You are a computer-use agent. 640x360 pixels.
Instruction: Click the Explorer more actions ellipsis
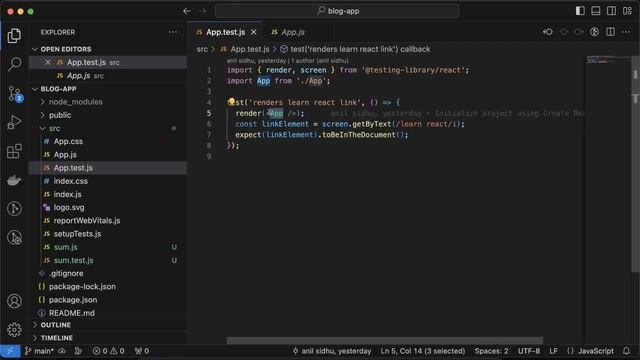click(173, 32)
